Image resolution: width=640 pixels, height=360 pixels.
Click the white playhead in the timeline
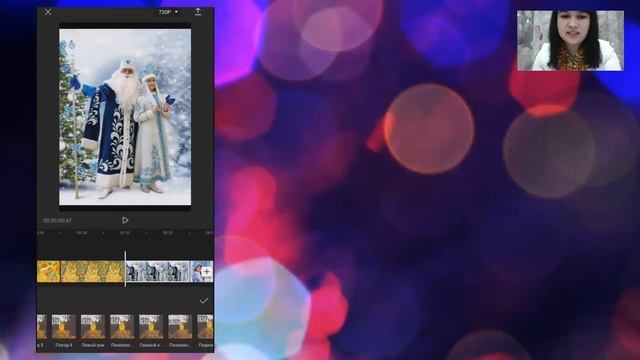pos(125,269)
